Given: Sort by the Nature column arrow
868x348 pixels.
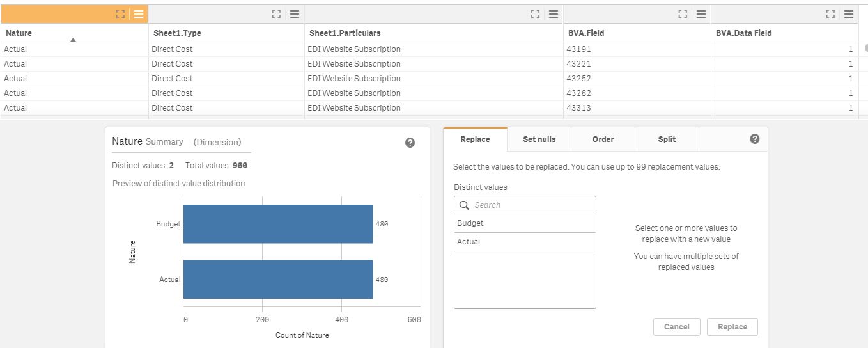Looking at the screenshot, I should click(x=73, y=40).
